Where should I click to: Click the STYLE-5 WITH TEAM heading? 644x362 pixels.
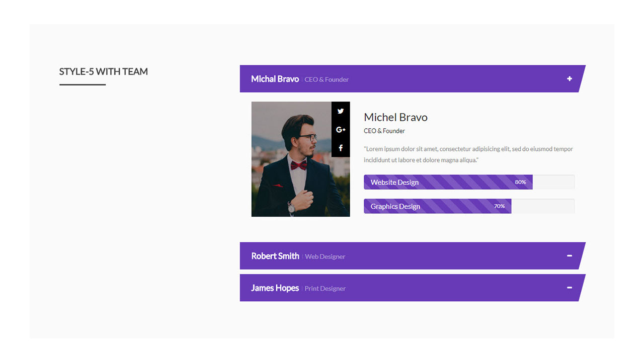(104, 71)
